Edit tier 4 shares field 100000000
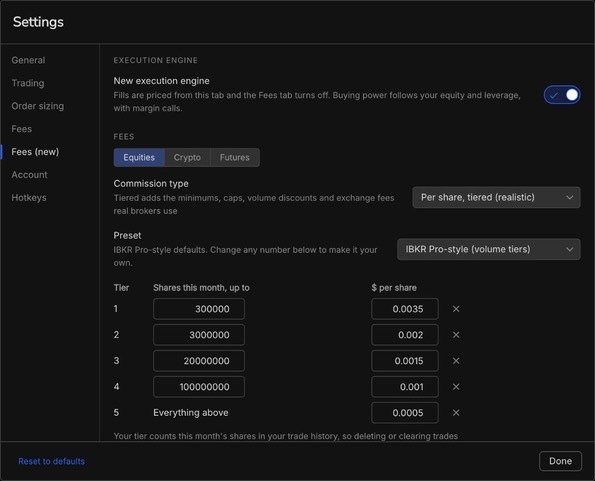This screenshot has width=595, height=481. (x=199, y=387)
